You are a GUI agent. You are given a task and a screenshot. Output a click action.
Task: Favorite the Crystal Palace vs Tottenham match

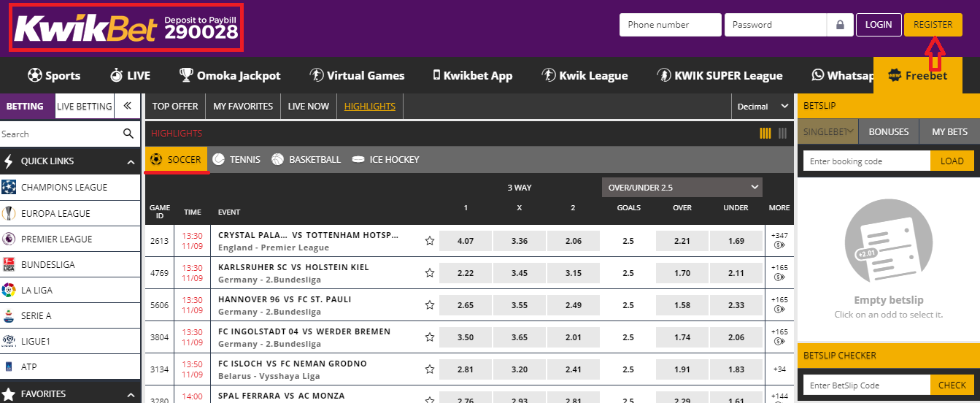point(430,241)
